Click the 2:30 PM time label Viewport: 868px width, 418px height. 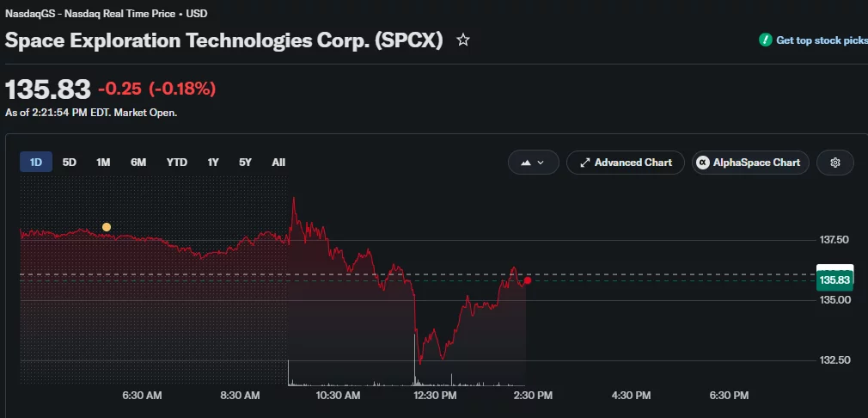(533, 396)
